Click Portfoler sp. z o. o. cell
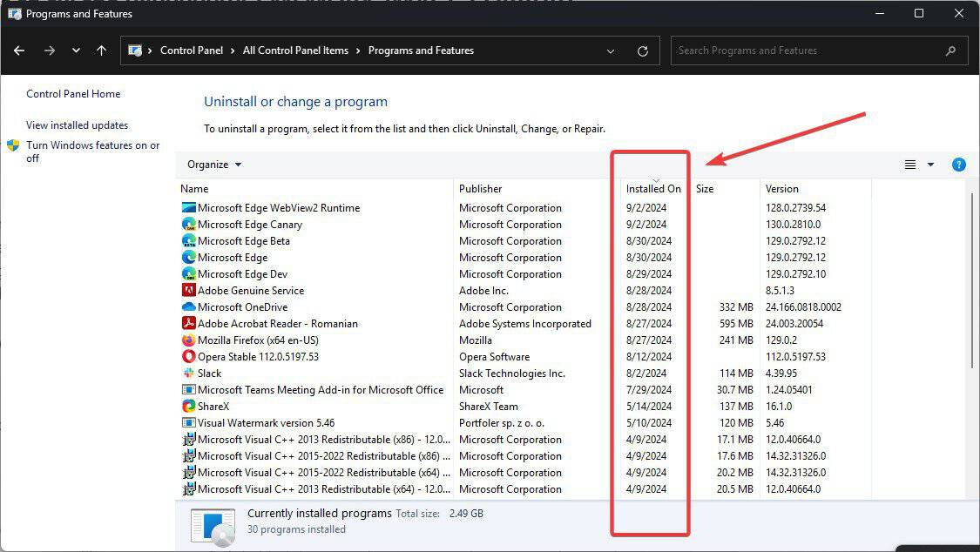This screenshot has height=552, width=980. pyautogui.click(x=501, y=423)
